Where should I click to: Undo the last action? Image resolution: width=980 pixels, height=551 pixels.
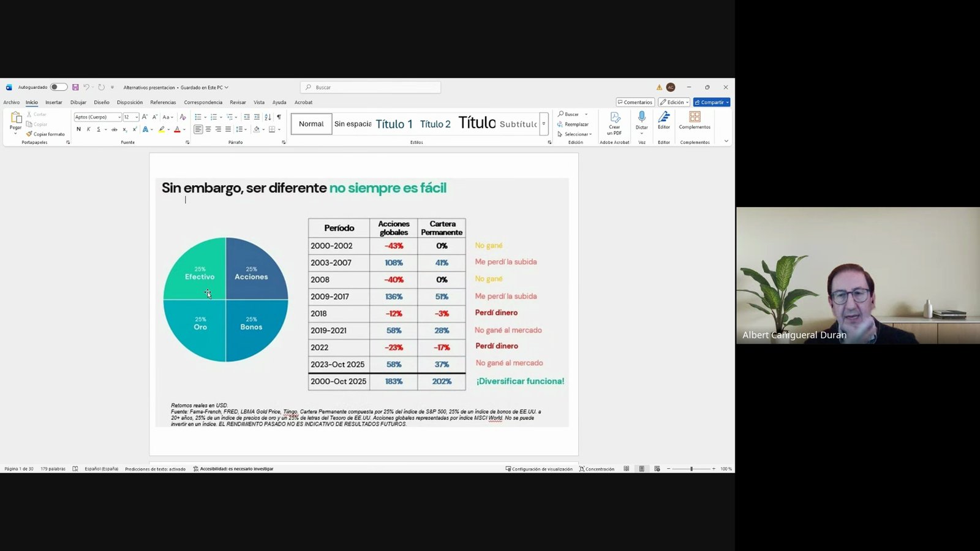(86, 87)
